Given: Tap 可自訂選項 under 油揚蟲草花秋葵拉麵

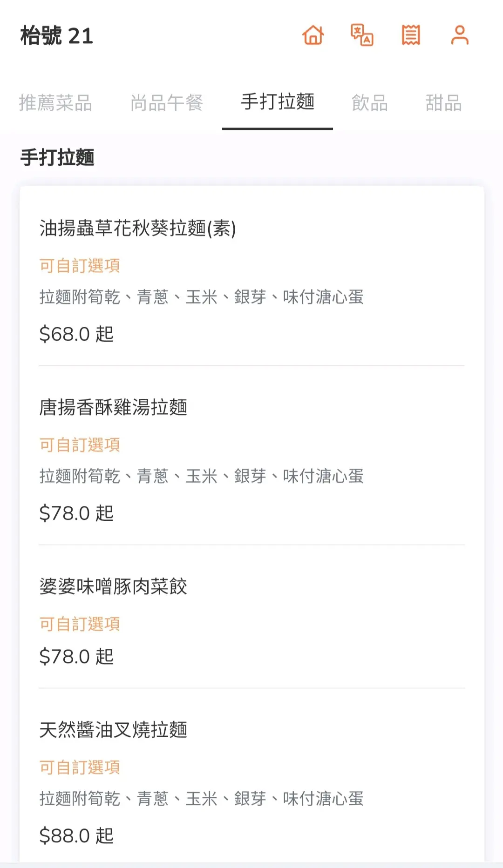Looking at the screenshot, I should (x=80, y=266).
